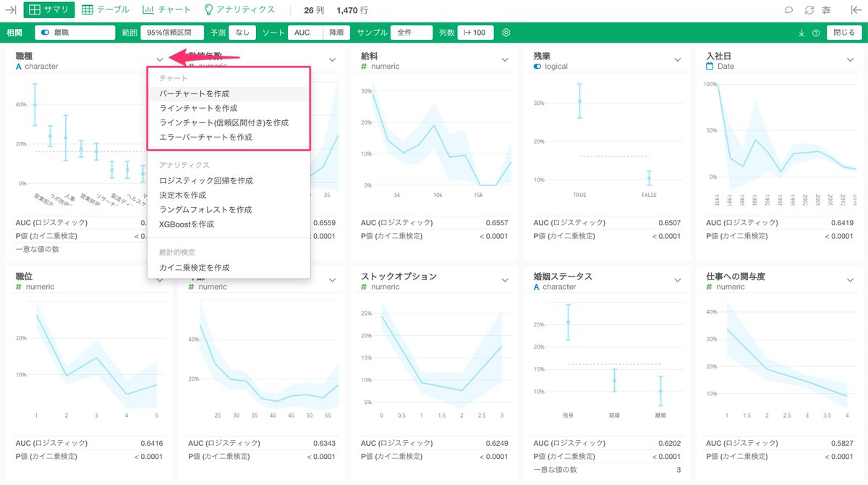
Task: Open the gear settings icon in green bar
Action: point(506,33)
